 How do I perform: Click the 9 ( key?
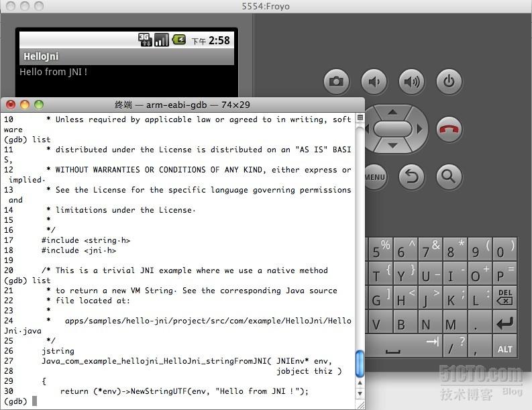click(480, 249)
